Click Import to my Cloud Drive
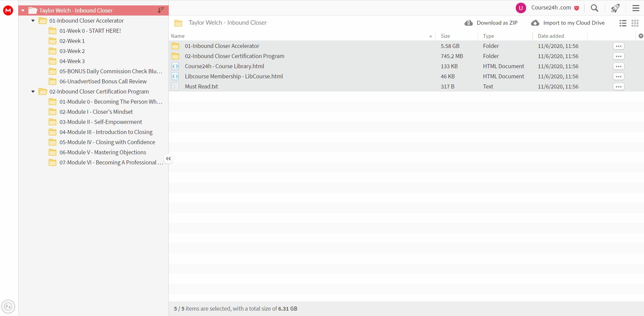The height and width of the screenshot is (316, 644). [568, 23]
